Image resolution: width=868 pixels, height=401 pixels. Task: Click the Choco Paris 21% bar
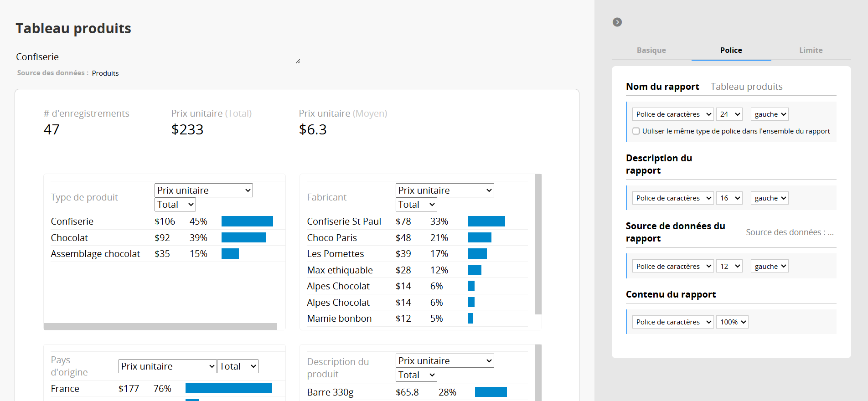tap(480, 237)
